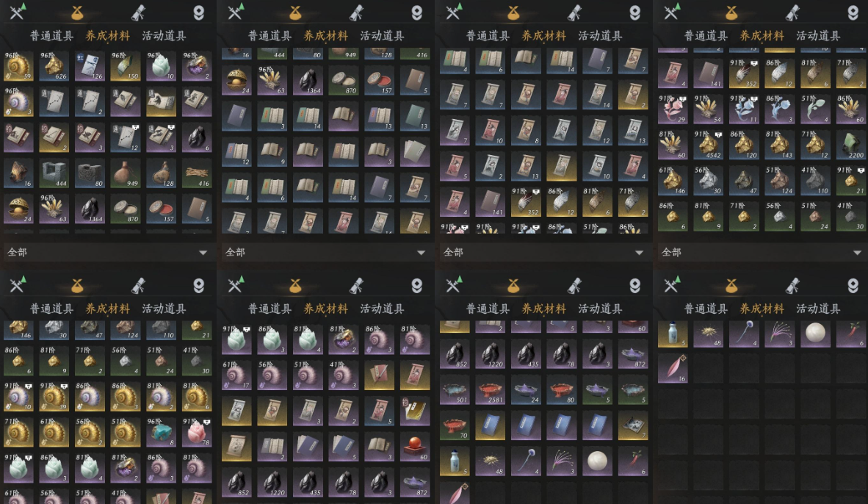The height and width of the screenshot is (504, 868).
Task: Pick the red bowl with count 2581
Action: click(x=490, y=390)
